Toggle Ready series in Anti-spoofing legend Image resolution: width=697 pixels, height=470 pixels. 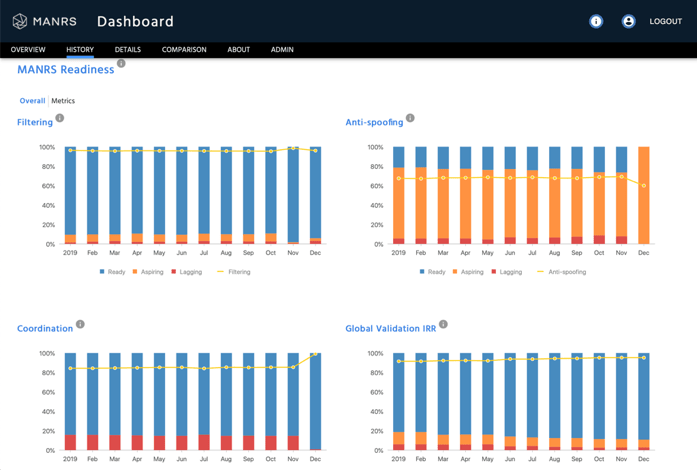pyautogui.click(x=433, y=272)
